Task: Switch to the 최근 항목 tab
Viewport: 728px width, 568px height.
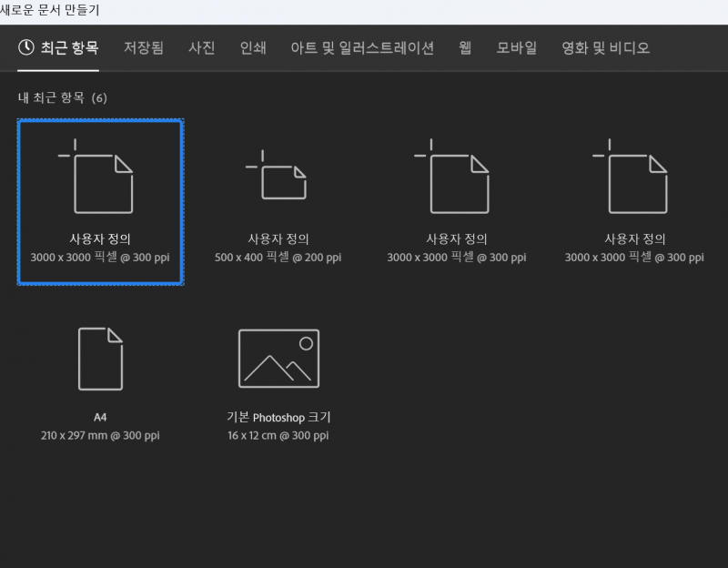Action: tap(58, 48)
